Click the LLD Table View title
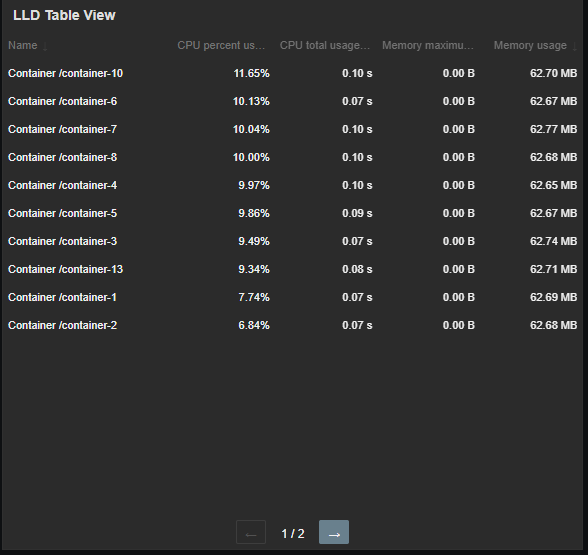 (x=64, y=15)
